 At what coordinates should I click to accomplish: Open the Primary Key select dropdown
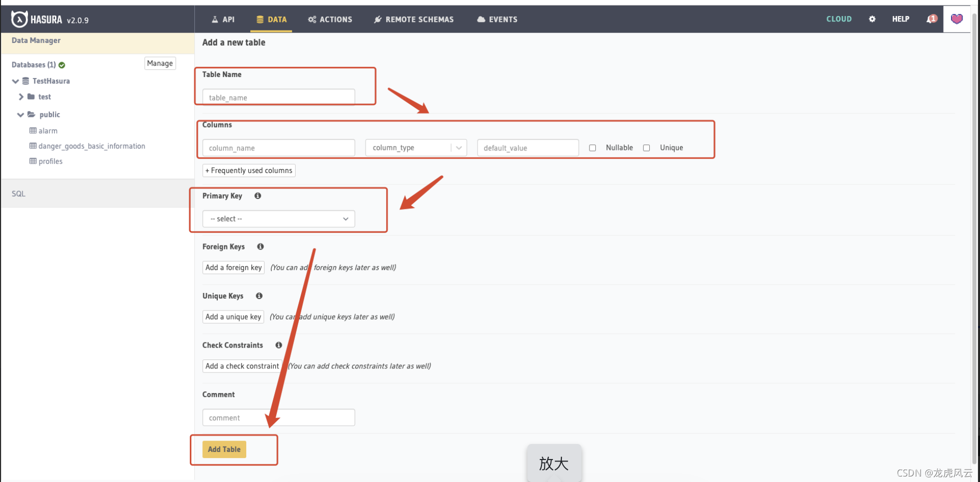coord(279,218)
